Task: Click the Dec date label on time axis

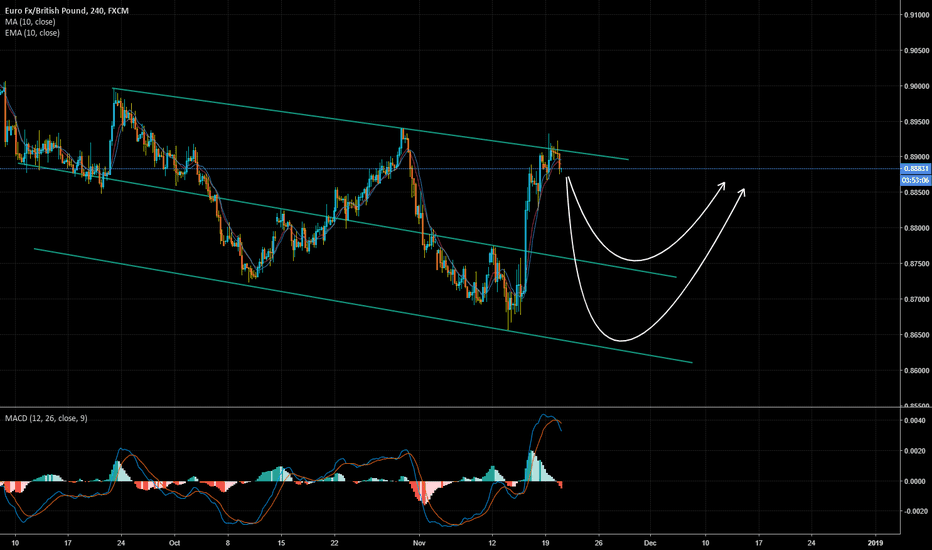Action: click(650, 543)
